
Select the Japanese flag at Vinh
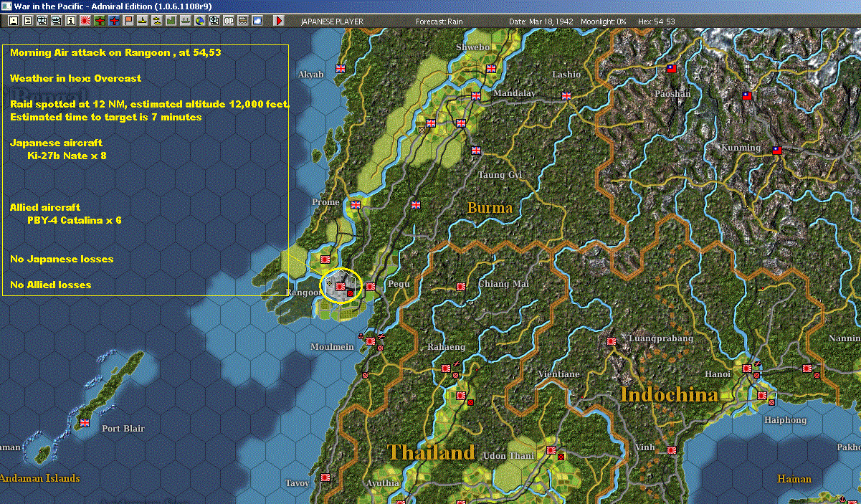tap(671, 450)
